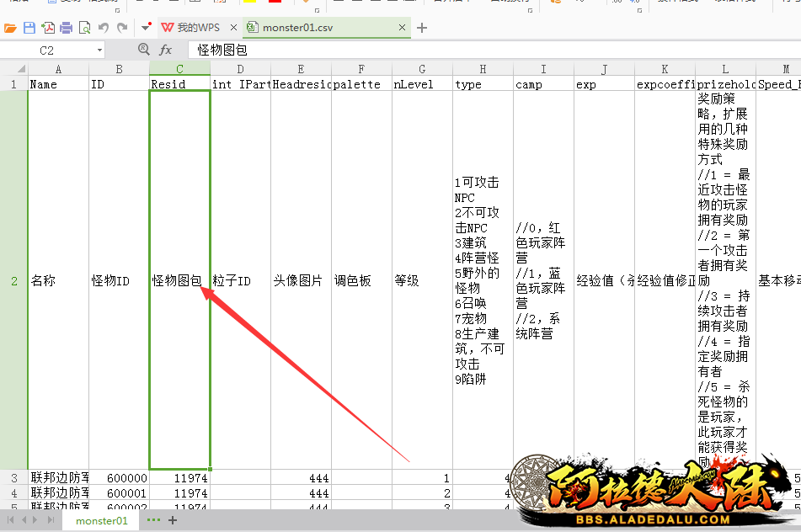Image resolution: width=801 pixels, height=532 pixels.
Task: Click the Redo arrow icon
Action: pos(122,28)
